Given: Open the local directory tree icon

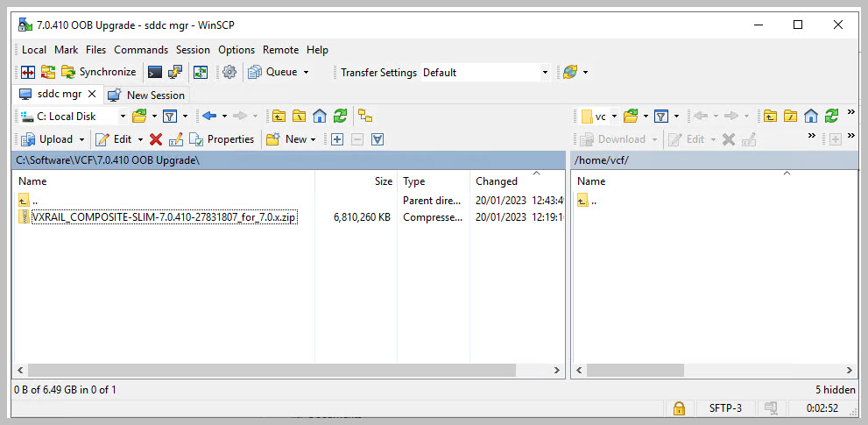Looking at the screenshot, I should click(365, 116).
